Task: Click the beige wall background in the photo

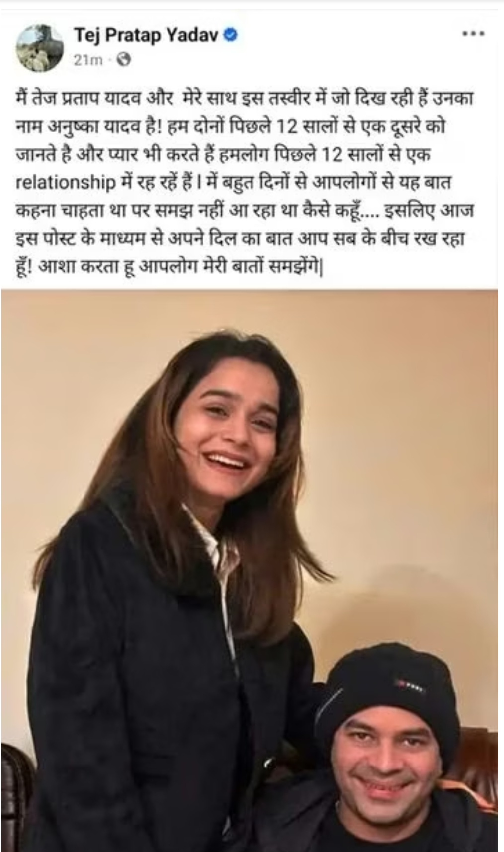Action: coord(408,447)
